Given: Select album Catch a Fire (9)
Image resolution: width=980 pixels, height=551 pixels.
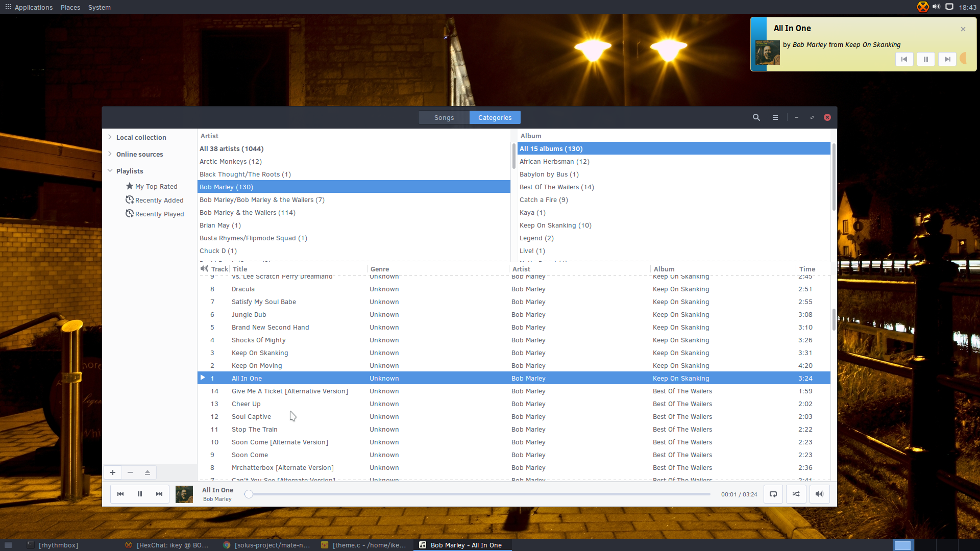Looking at the screenshot, I should (x=674, y=199).
